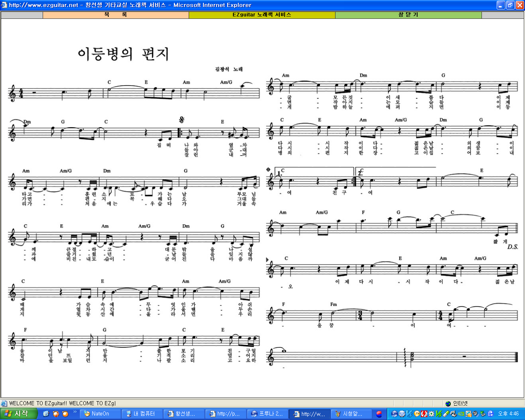Restore down the Internet Explorer window
525x420 pixels.
click(x=510, y=5)
